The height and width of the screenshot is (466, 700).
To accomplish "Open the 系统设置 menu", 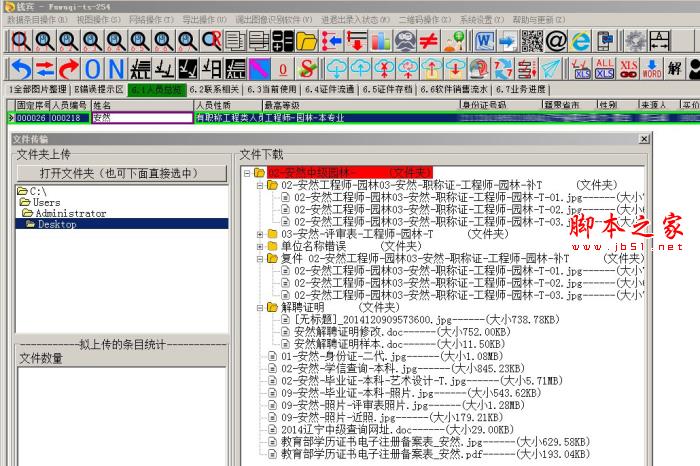I will tap(482, 19).
